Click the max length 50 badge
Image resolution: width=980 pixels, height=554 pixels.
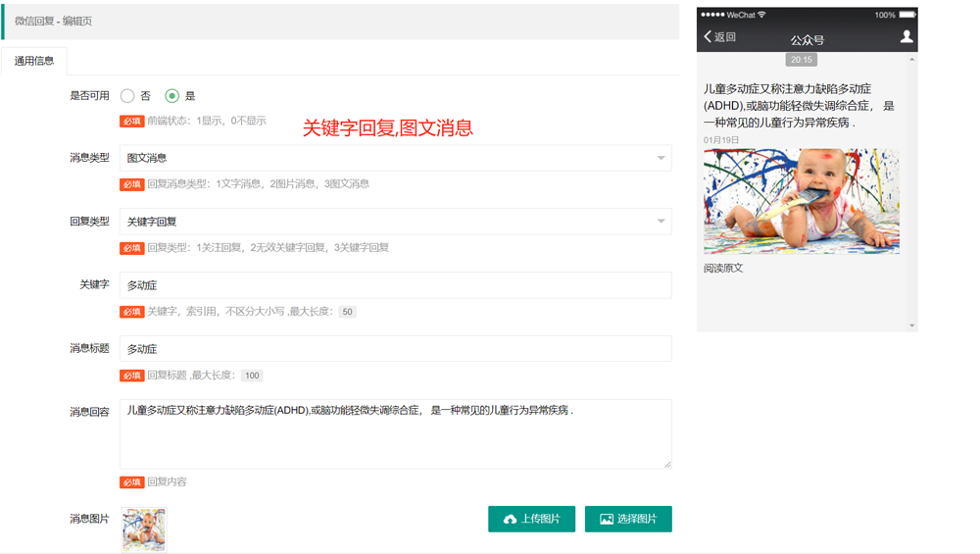pos(348,312)
